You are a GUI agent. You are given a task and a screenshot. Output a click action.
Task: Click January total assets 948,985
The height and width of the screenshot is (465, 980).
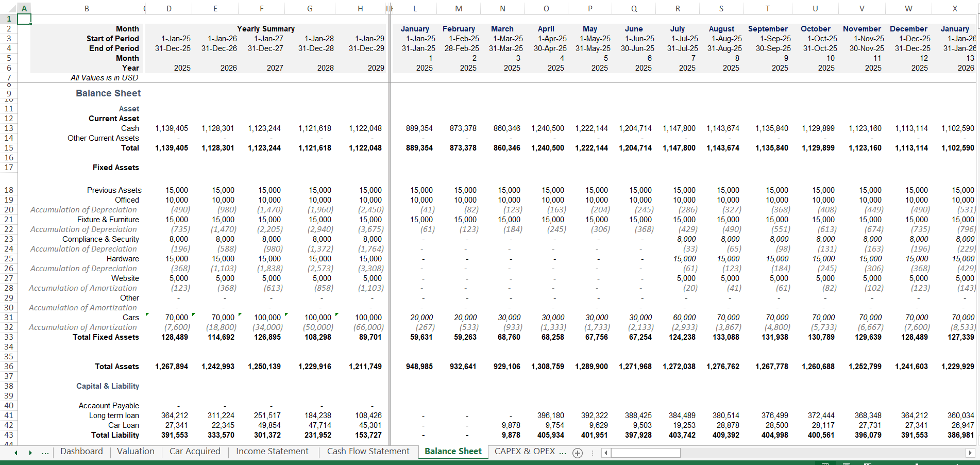pos(419,367)
